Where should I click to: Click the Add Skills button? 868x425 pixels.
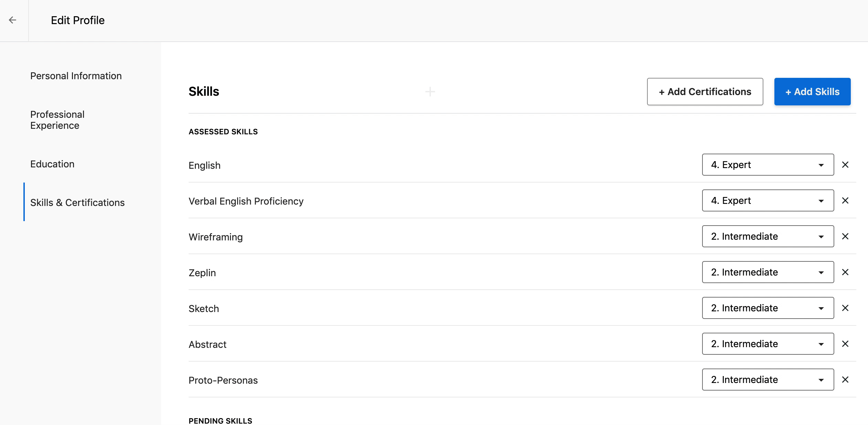[812, 92]
